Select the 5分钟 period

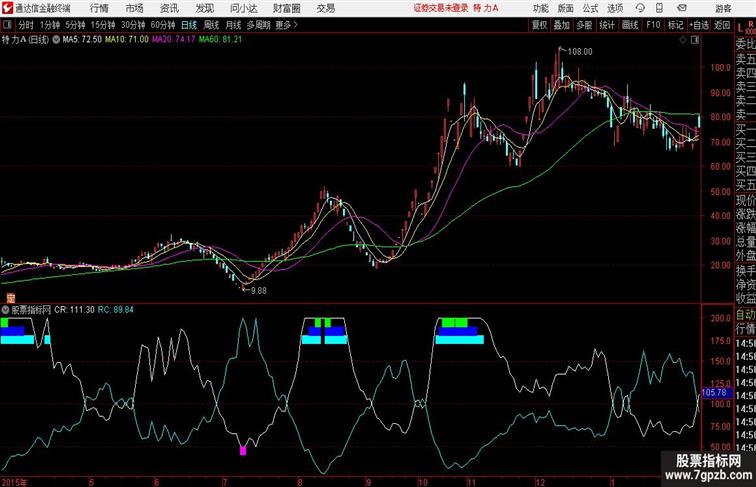click(75, 25)
